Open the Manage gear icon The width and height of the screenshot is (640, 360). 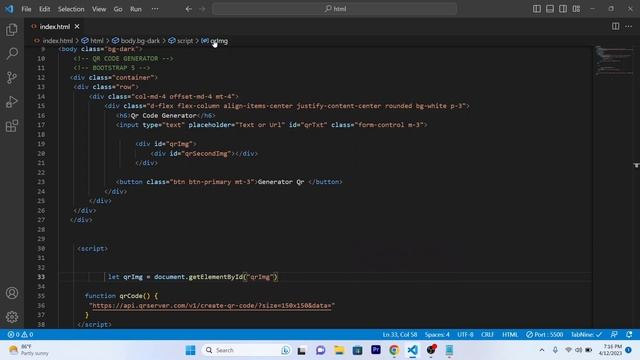click(x=12, y=317)
